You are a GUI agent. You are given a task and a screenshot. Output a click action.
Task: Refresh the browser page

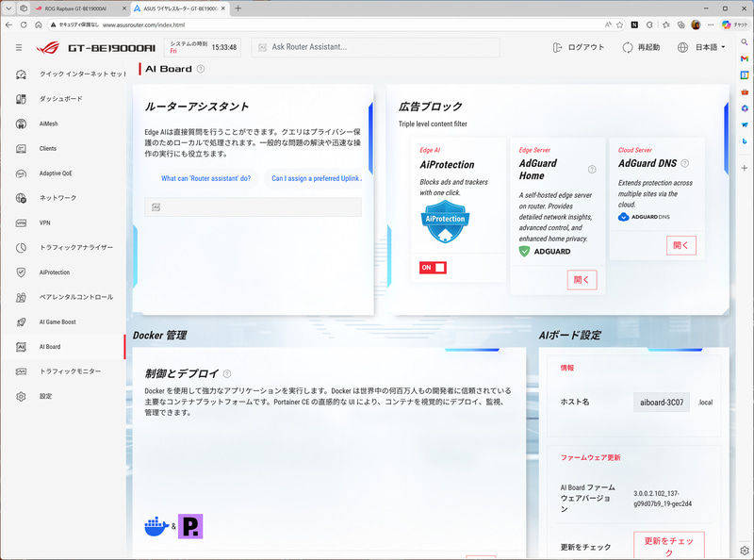(24, 25)
